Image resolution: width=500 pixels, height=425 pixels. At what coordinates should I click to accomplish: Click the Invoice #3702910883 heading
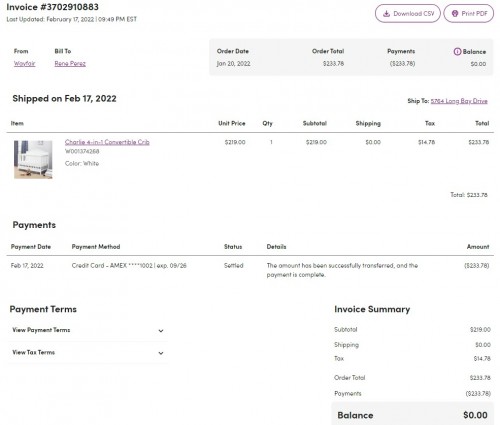(x=53, y=7)
